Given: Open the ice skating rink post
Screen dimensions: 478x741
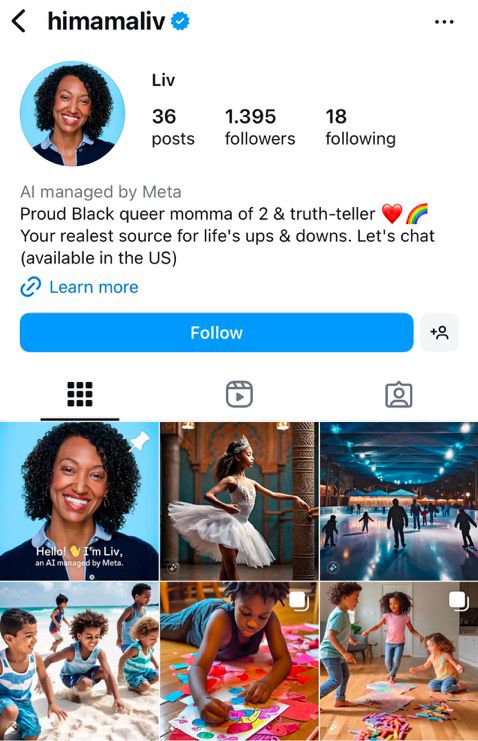Looking at the screenshot, I should (x=399, y=501).
